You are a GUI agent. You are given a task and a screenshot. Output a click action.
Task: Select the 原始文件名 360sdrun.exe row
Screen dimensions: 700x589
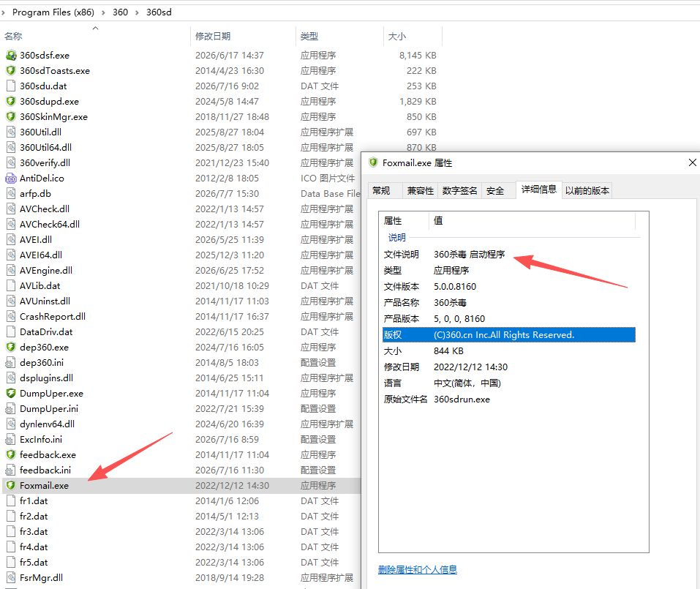508,399
